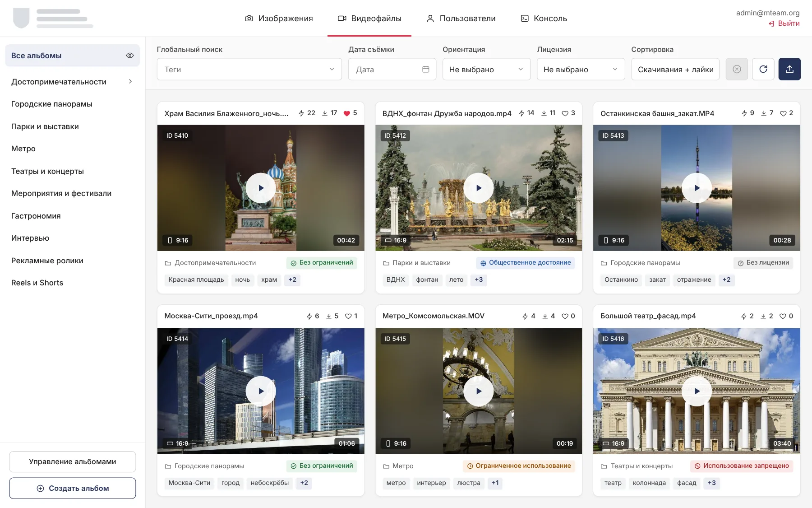
Task: Click the Создать альбом button
Action: (73, 488)
